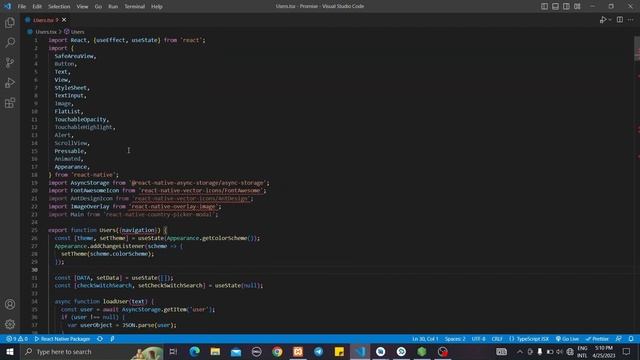The width and height of the screenshot is (640, 360).
Task: Close the Users.tsx editor tab
Action: pyautogui.click(x=64, y=20)
